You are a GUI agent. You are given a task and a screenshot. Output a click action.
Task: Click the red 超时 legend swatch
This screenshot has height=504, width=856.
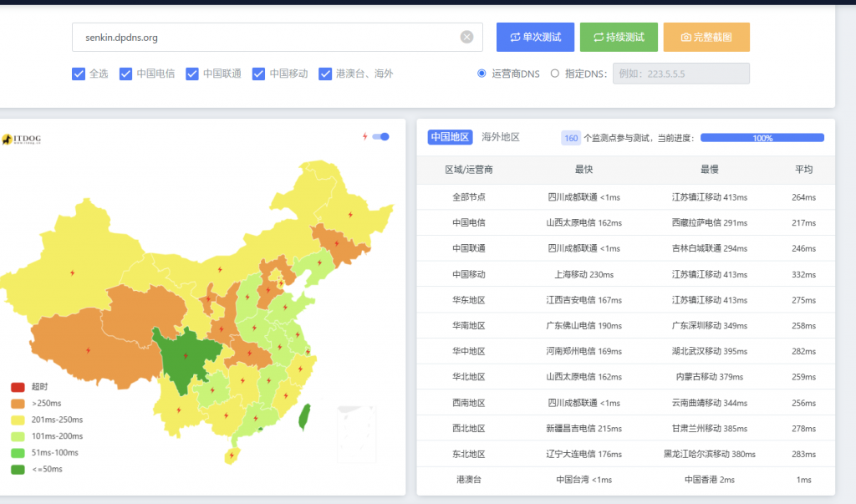coord(18,387)
